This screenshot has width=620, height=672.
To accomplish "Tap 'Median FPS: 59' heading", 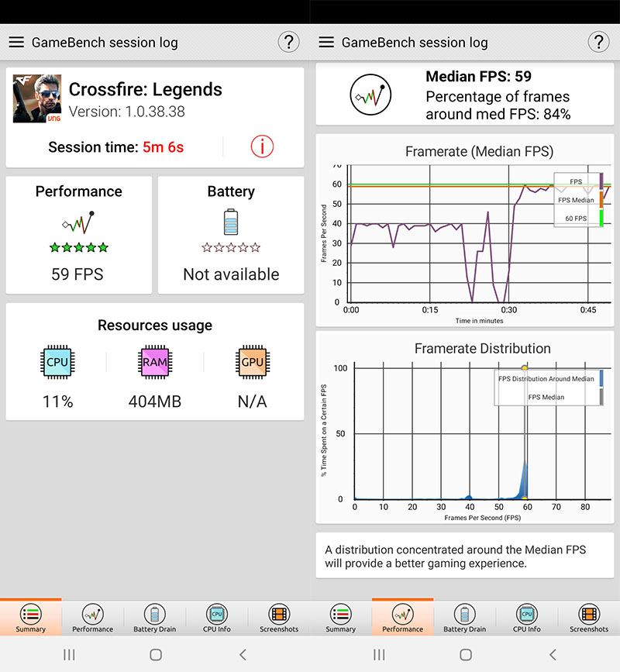I will pos(478,76).
